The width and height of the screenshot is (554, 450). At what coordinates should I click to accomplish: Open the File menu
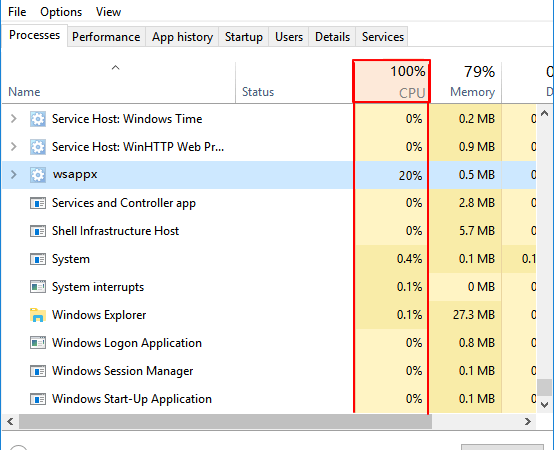[x=17, y=12]
